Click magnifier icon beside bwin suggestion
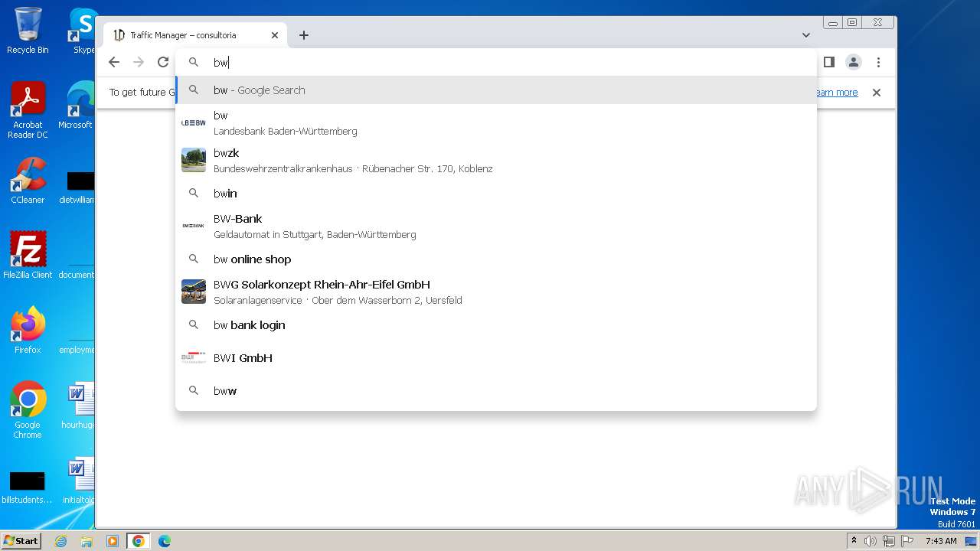 194,194
